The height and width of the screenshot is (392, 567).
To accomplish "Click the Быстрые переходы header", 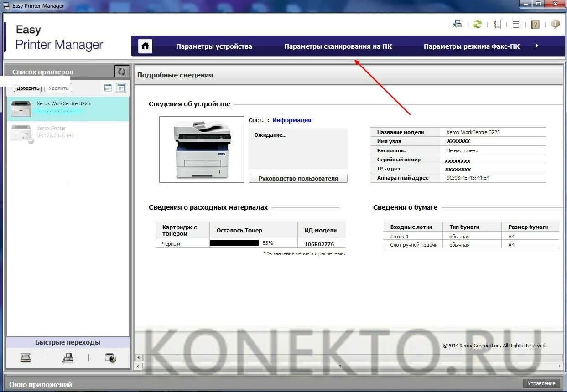I will click(68, 342).
